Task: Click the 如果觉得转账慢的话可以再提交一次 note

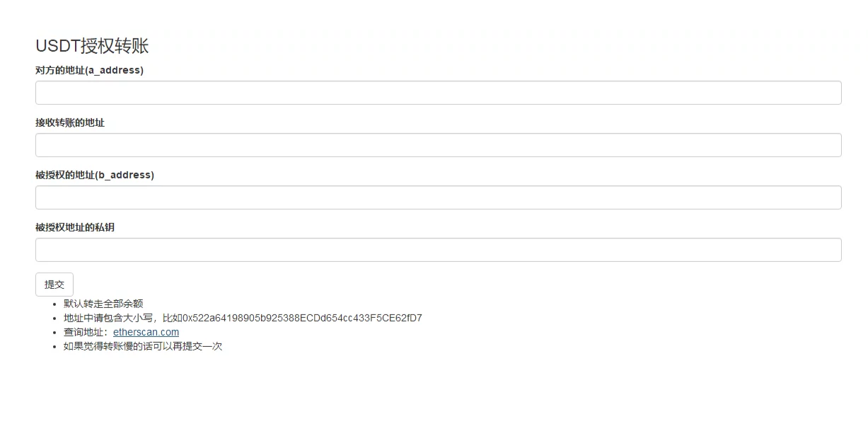Action: pos(143,346)
